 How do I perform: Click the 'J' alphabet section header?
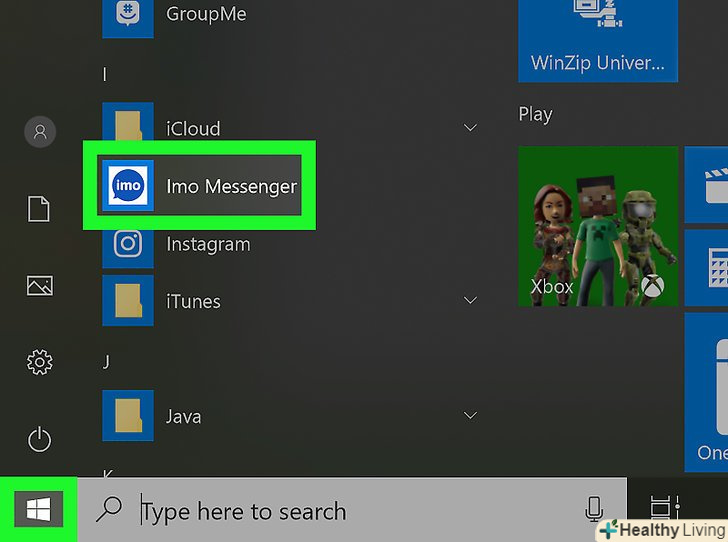[106, 361]
